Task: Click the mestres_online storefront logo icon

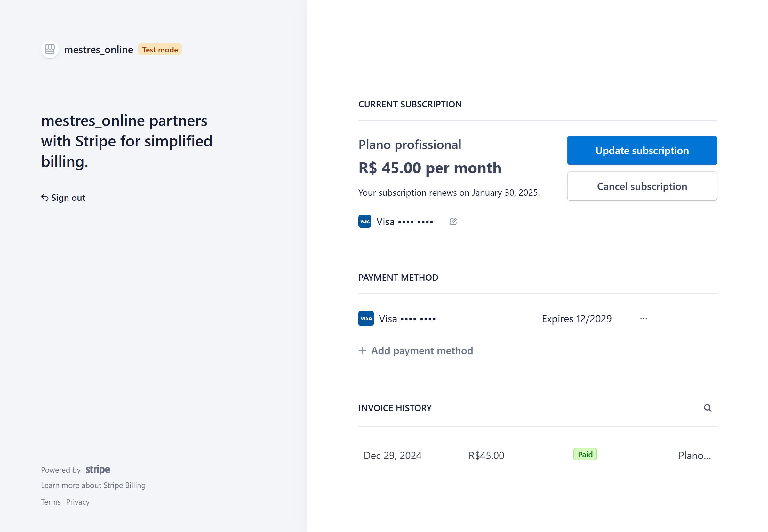Action: (x=50, y=49)
